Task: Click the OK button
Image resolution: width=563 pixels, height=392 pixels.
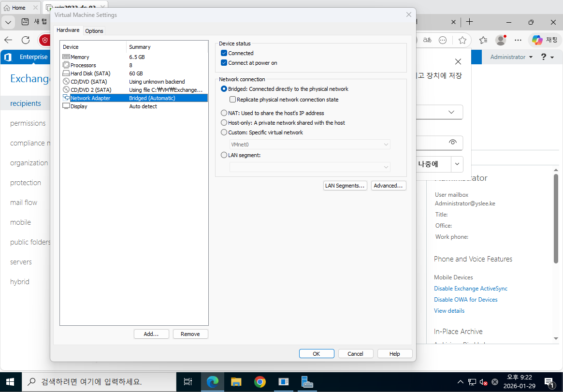Action: point(317,354)
